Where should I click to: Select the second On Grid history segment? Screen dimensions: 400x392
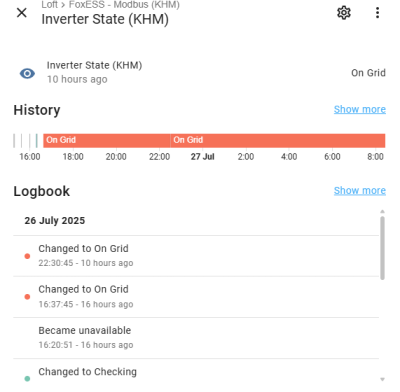278,140
